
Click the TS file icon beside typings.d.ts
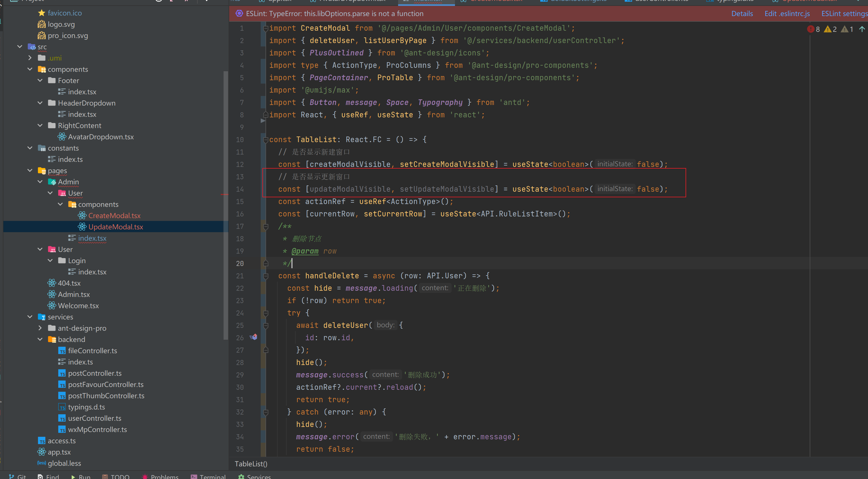point(62,407)
